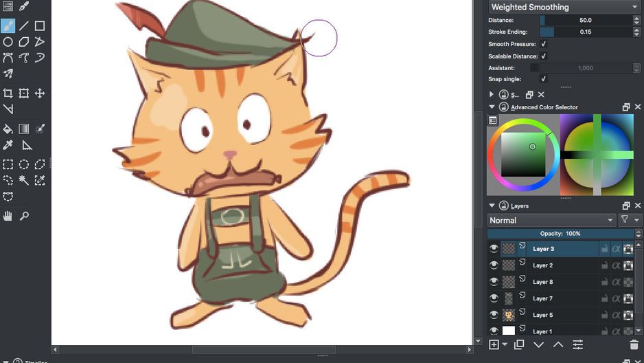Click the add new layer button

coord(494,344)
